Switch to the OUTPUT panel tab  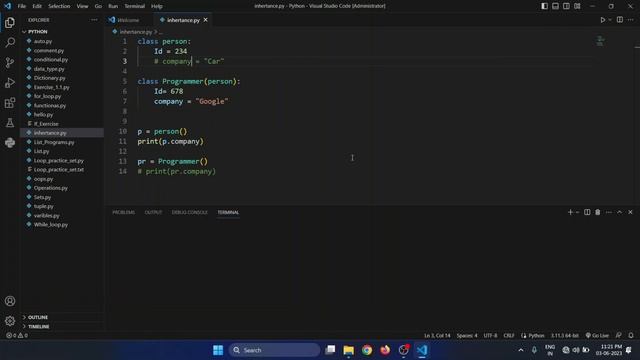pyautogui.click(x=153, y=212)
